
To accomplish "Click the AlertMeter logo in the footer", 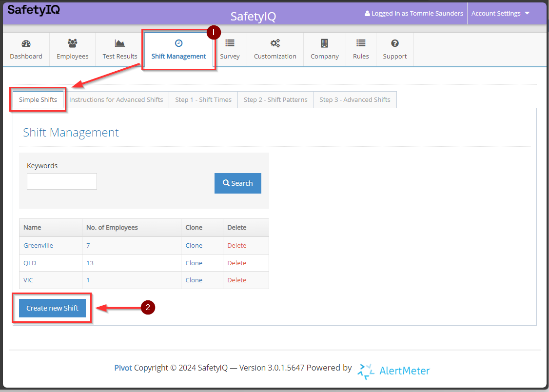I will (x=393, y=371).
